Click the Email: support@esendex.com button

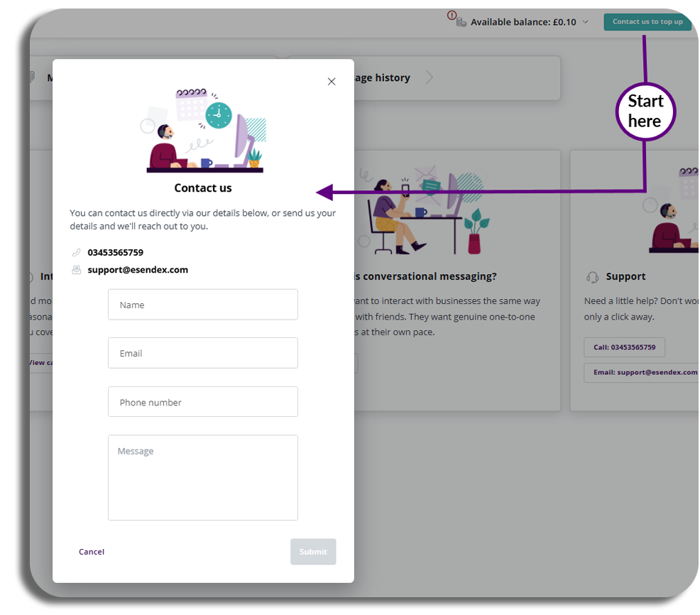(x=643, y=373)
